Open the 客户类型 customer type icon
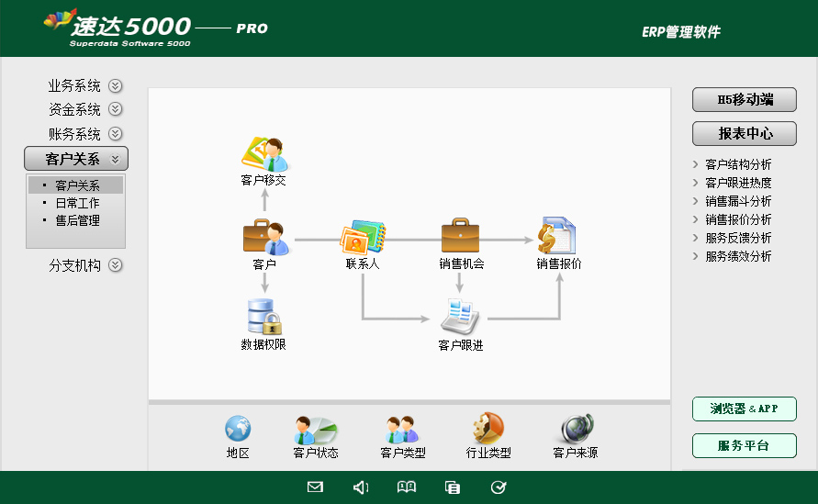This screenshot has width=818, height=504. click(x=402, y=429)
